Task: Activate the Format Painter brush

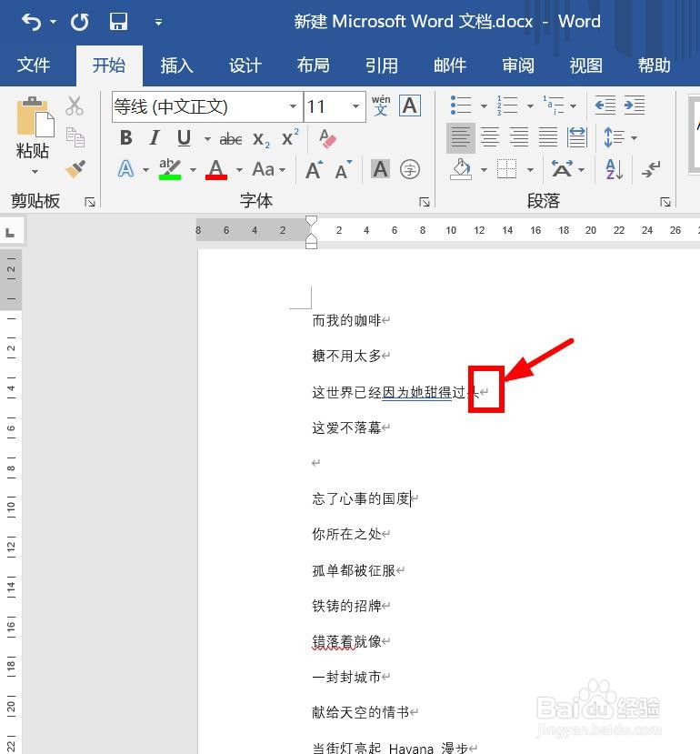Action: (x=75, y=169)
